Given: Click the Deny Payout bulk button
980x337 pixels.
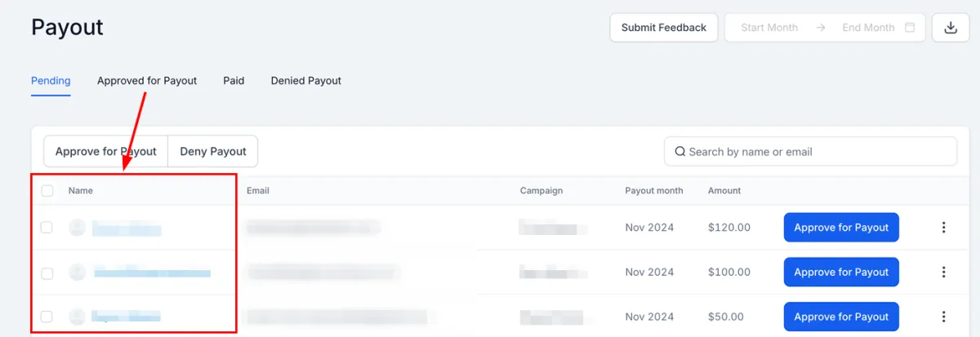Looking at the screenshot, I should tap(213, 152).
